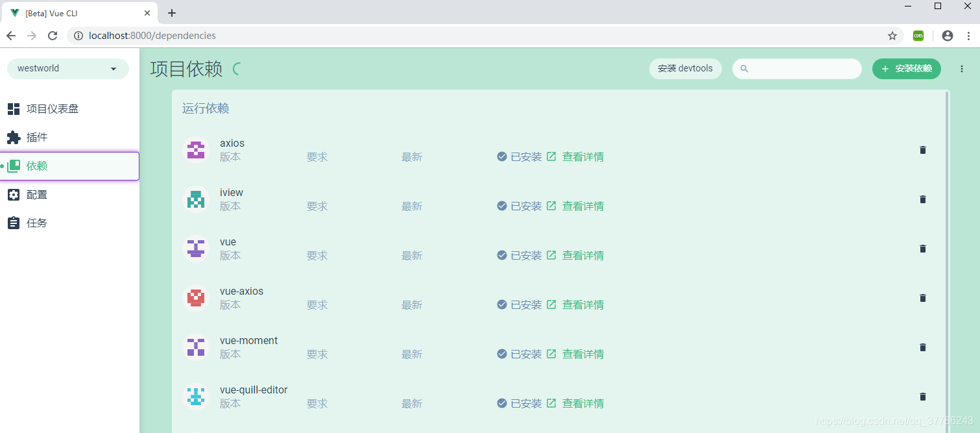Click the dependencies list vertical scrollbar

click(947, 260)
